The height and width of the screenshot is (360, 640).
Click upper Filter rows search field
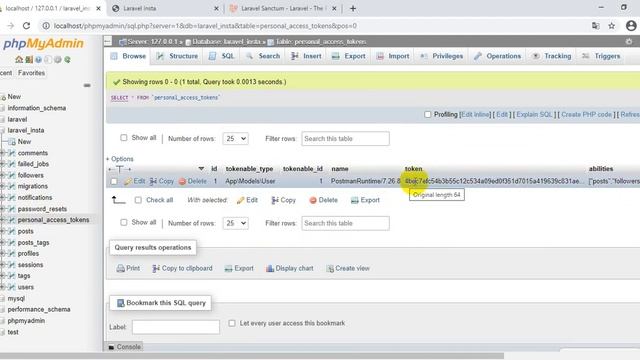pos(345,139)
